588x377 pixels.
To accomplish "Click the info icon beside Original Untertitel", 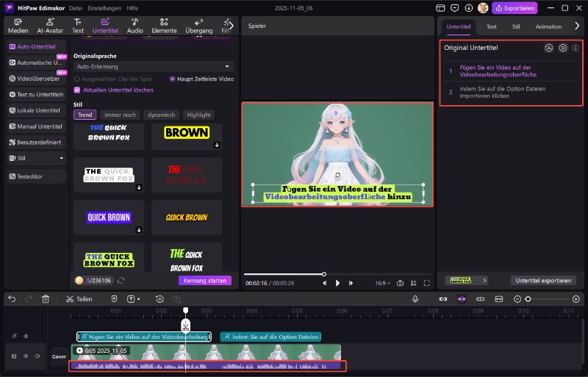I will [576, 48].
